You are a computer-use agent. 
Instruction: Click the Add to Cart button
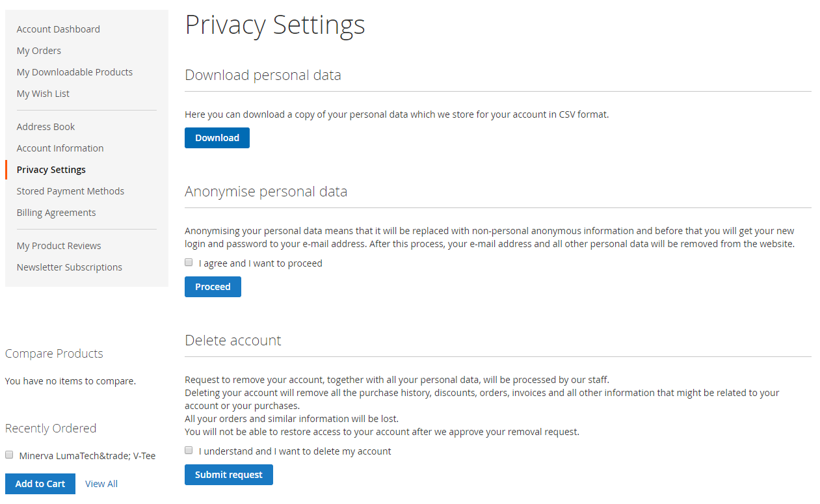point(40,484)
